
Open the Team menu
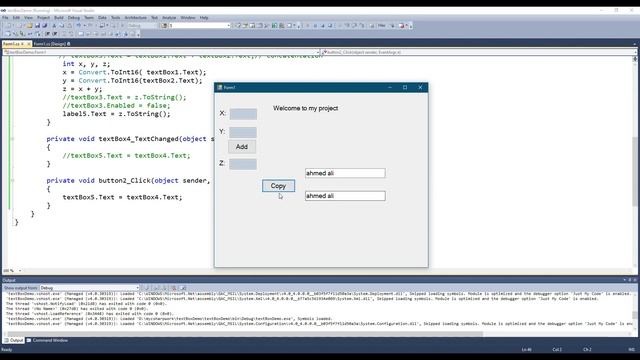coord(89,18)
